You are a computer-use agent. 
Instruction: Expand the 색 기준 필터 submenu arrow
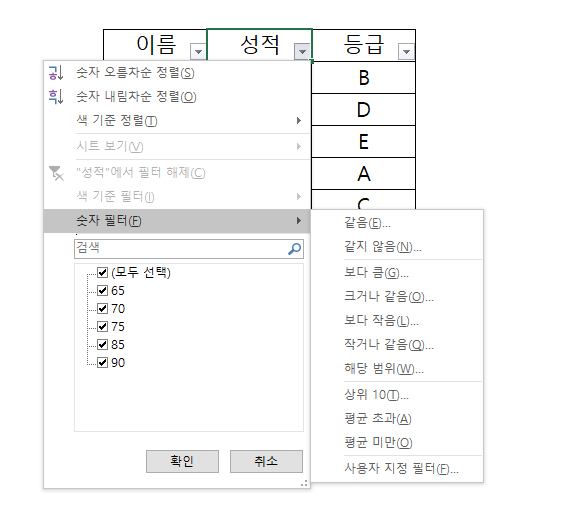(298, 196)
